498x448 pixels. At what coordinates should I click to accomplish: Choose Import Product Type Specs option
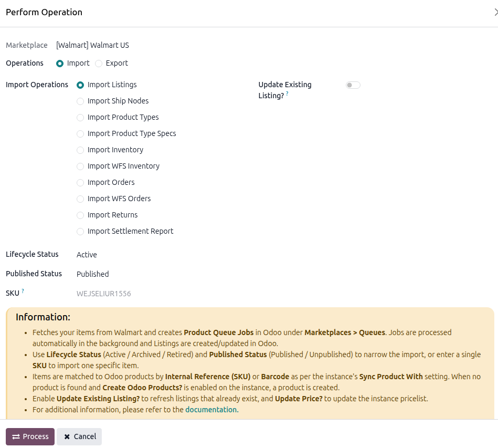coord(80,134)
